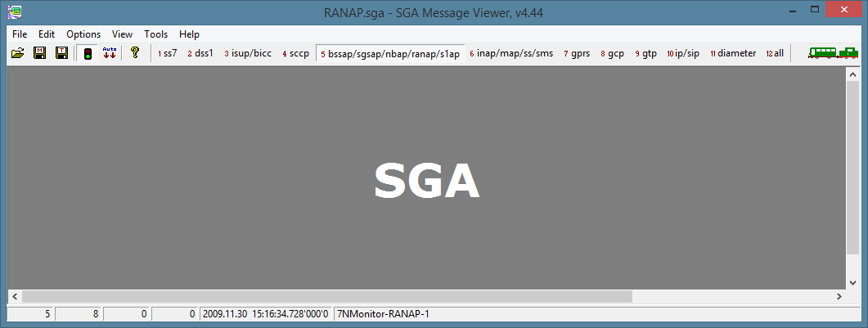This screenshot has width=868, height=328.
Task: Click the horizontal scrollbar thumb
Action: point(326,296)
